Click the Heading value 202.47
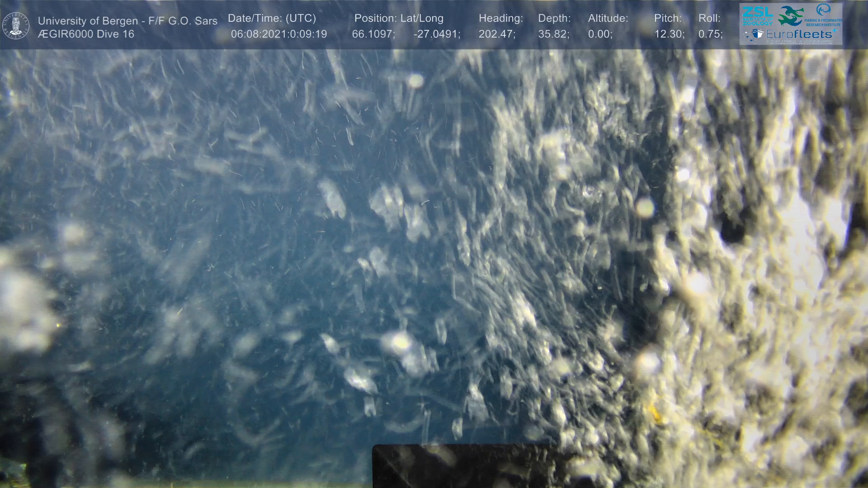This screenshot has width=868, height=488. 496,34
